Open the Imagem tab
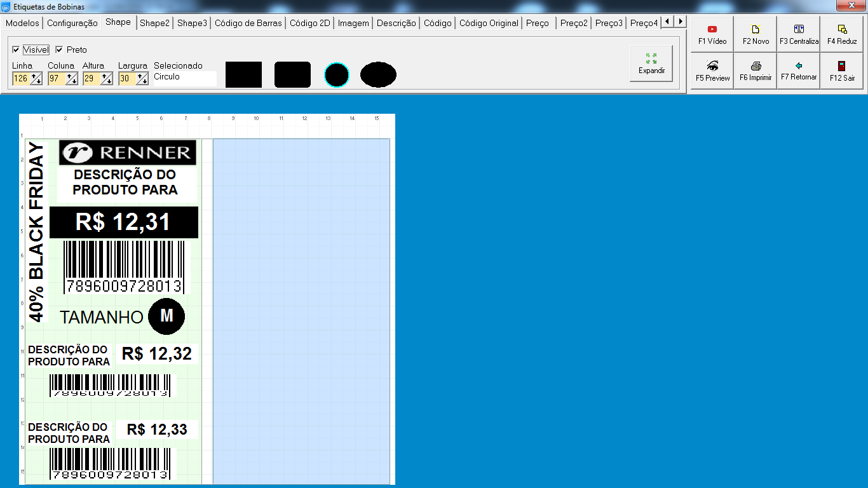 (x=353, y=23)
